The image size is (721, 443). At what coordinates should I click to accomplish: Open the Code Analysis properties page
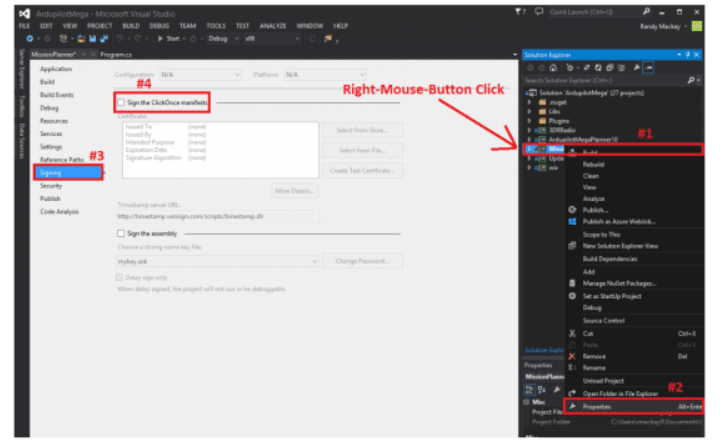coord(59,212)
